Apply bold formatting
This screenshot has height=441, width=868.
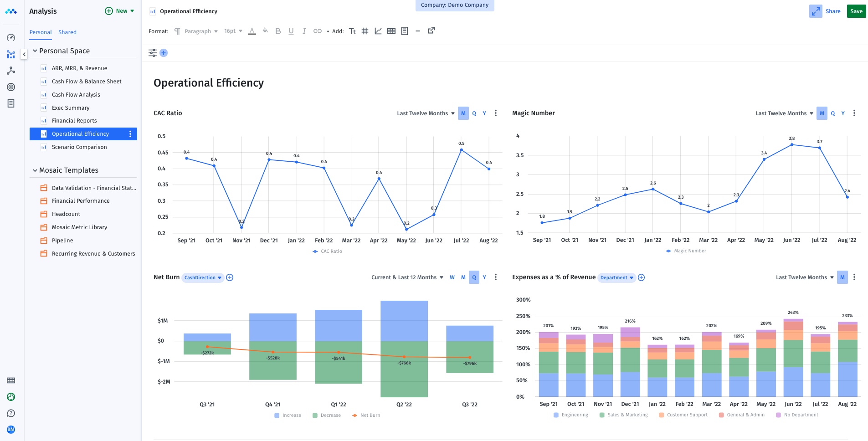coord(278,31)
